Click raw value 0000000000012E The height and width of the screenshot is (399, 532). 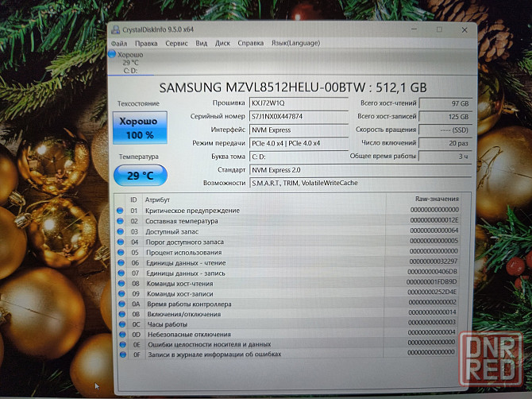(x=434, y=220)
